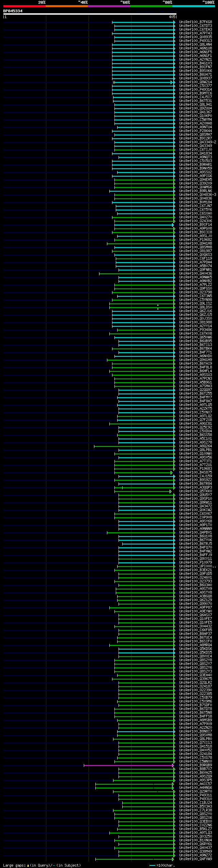Select hit label UniRef100_A9GC81
The height and width of the screenshot is (868, 218).
tap(196, 424)
